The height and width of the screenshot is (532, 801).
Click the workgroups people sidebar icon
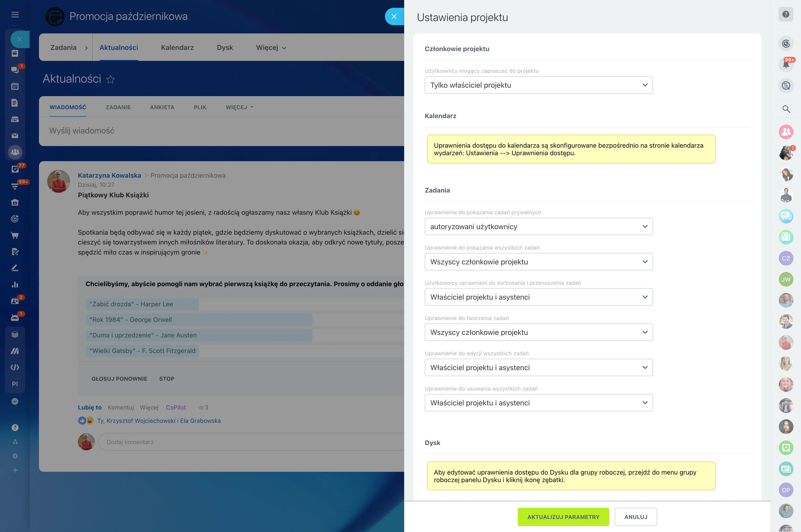(x=15, y=152)
